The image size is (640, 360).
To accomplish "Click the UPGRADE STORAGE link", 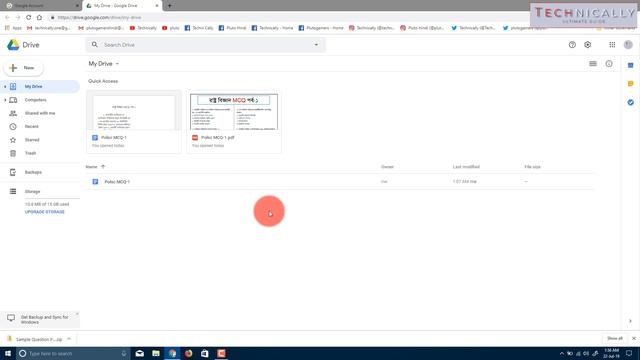I will tap(44, 212).
